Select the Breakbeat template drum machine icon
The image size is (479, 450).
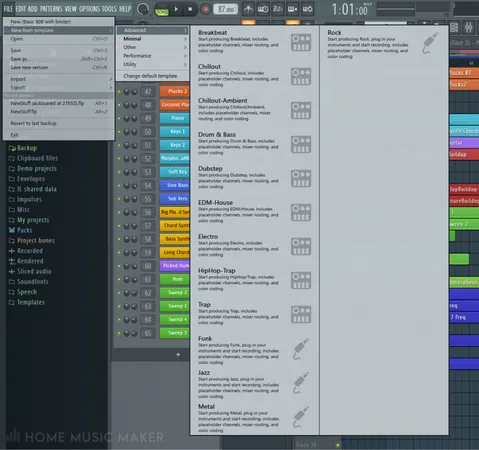(301, 43)
